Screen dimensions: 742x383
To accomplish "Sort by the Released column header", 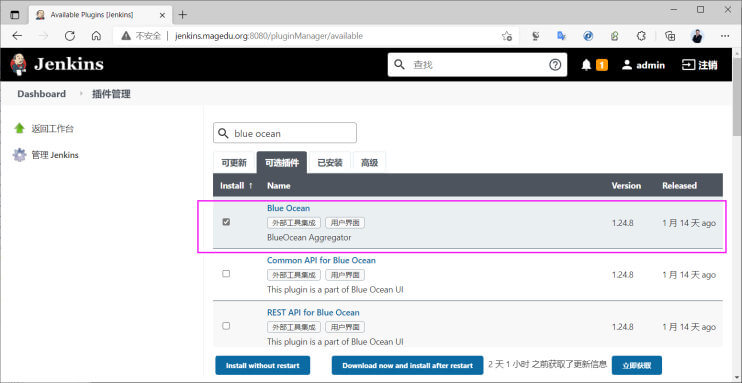I will point(680,186).
